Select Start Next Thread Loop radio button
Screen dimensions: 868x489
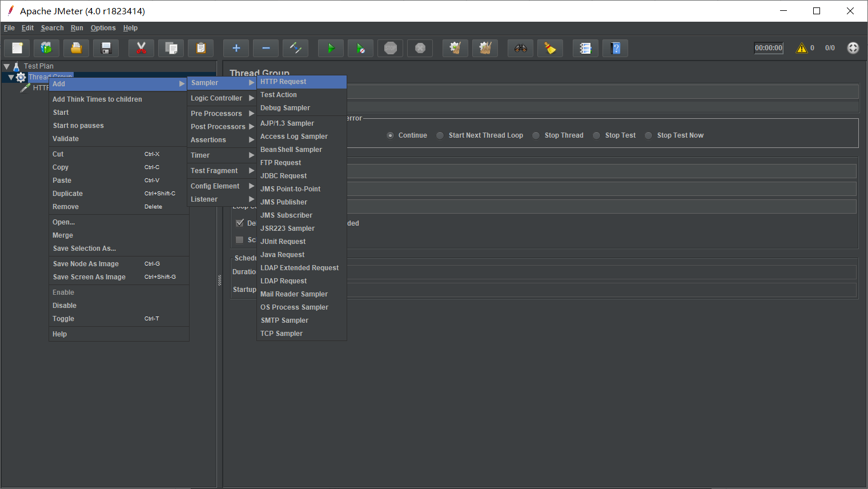(440, 135)
